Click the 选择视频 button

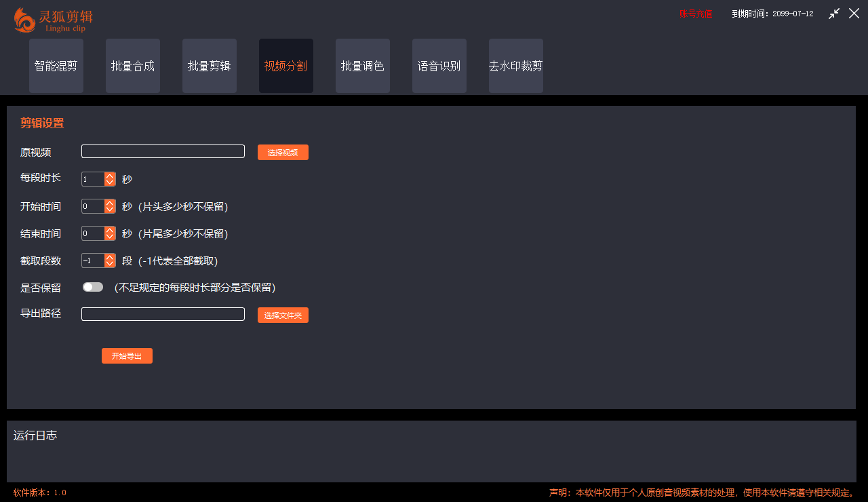coord(283,152)
